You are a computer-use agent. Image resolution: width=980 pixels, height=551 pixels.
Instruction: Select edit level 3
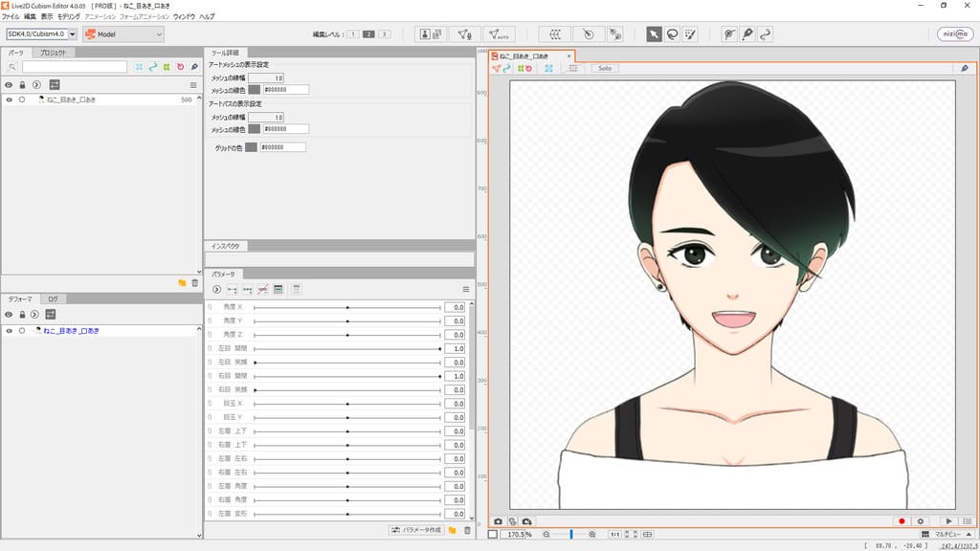click(385, 34)
